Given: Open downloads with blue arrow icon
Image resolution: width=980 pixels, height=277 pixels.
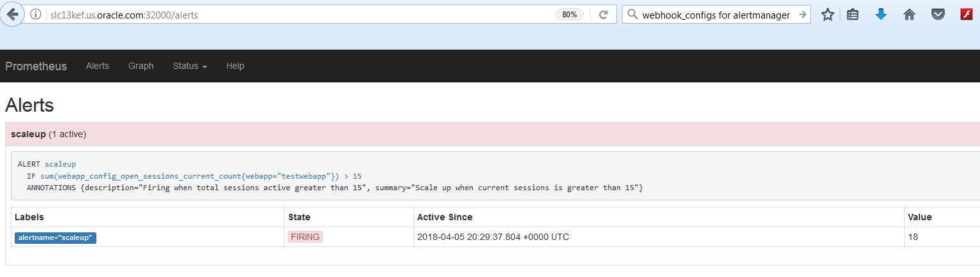Looking at the screenshot, I should [x=881, y=14].
